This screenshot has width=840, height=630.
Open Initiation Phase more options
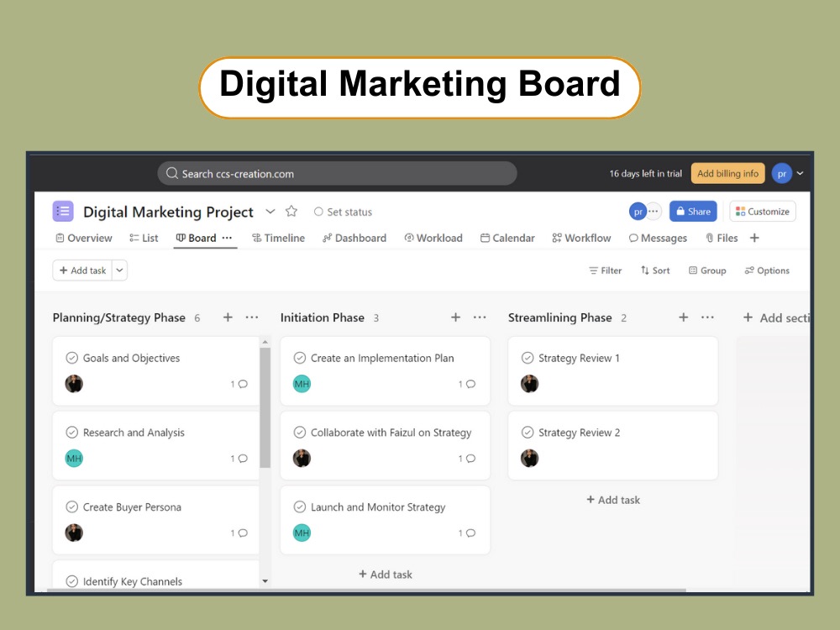(480, 318)
